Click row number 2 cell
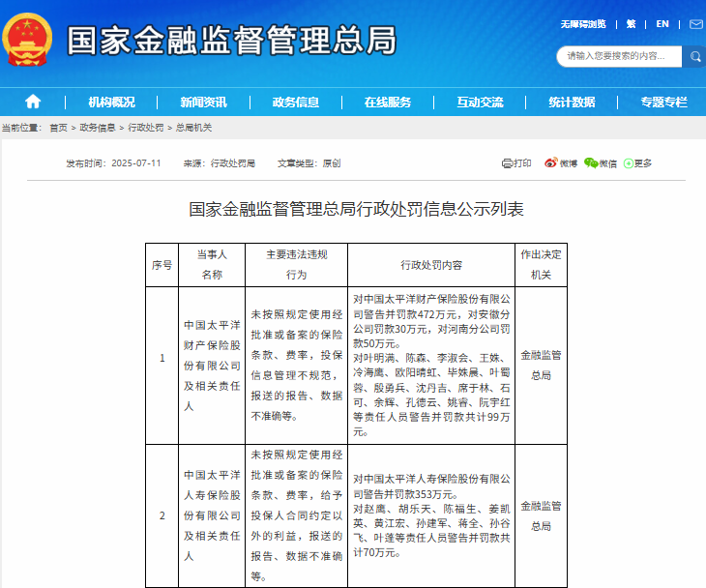 [x=162, y=516]
